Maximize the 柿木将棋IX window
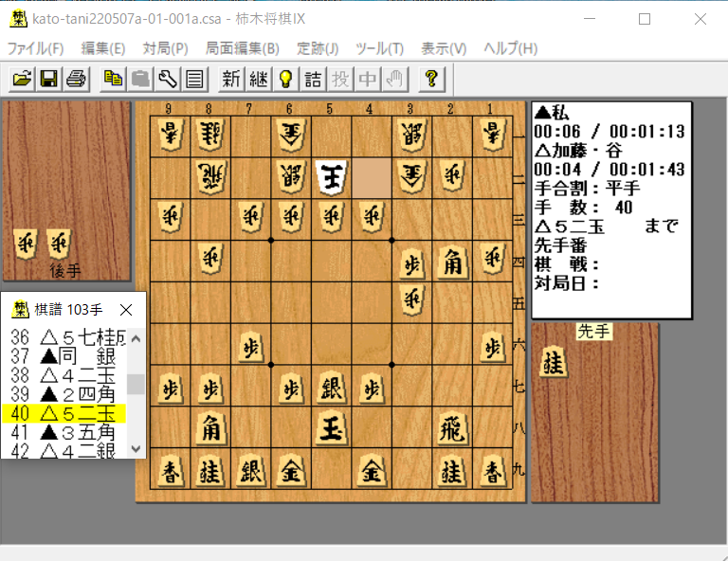Image resolution: width=728 pixels, height=561 pixels. (x=645, y=19)
